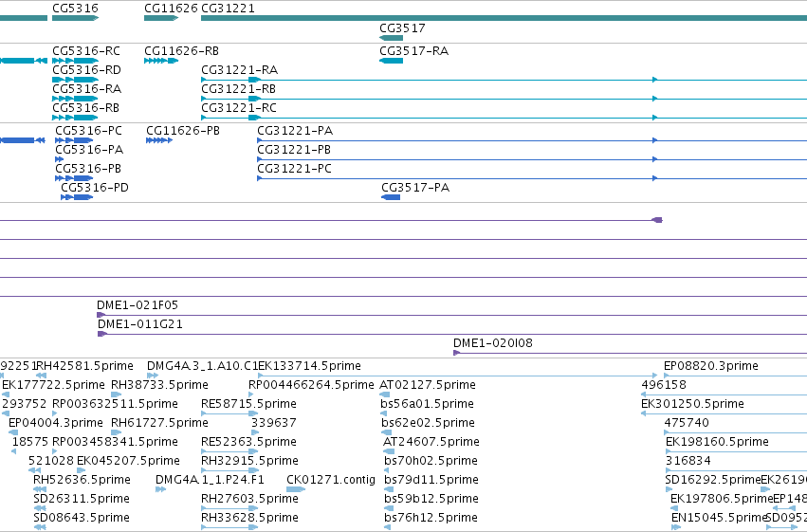Select the CG5316 gene label
807x532 pixels.
pos(75,9)
